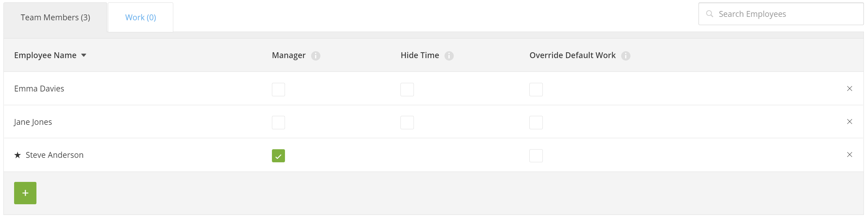Click the Manager column info icon

(316, 56)
